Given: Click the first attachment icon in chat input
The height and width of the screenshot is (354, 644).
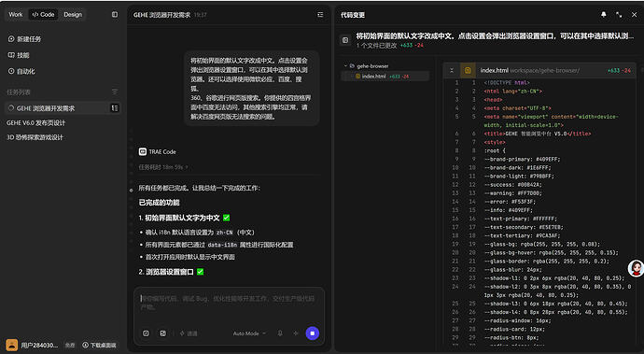Looking at the screenshot, I should 146,333.
